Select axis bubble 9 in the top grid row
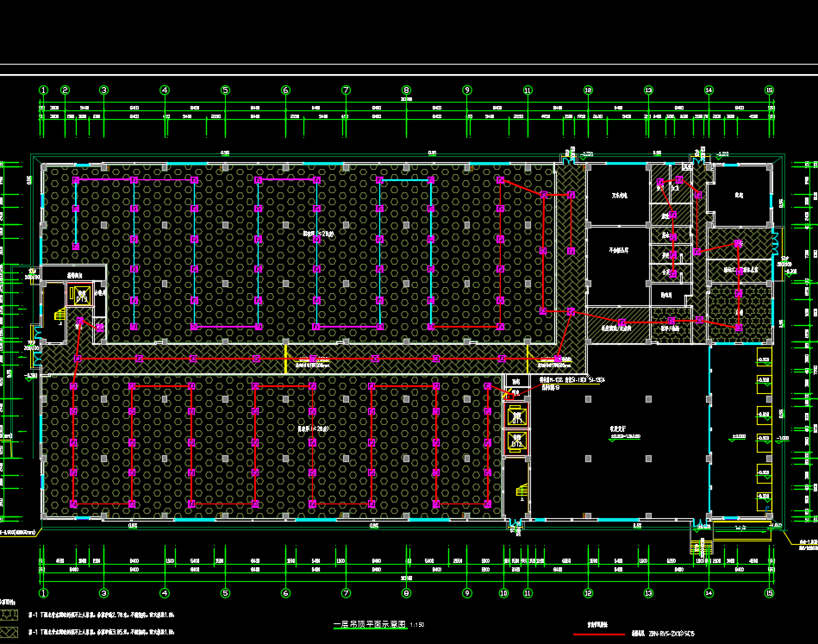The height and width of the screenshot is (644, 818). pyautogui.click(x=467, y=91)
